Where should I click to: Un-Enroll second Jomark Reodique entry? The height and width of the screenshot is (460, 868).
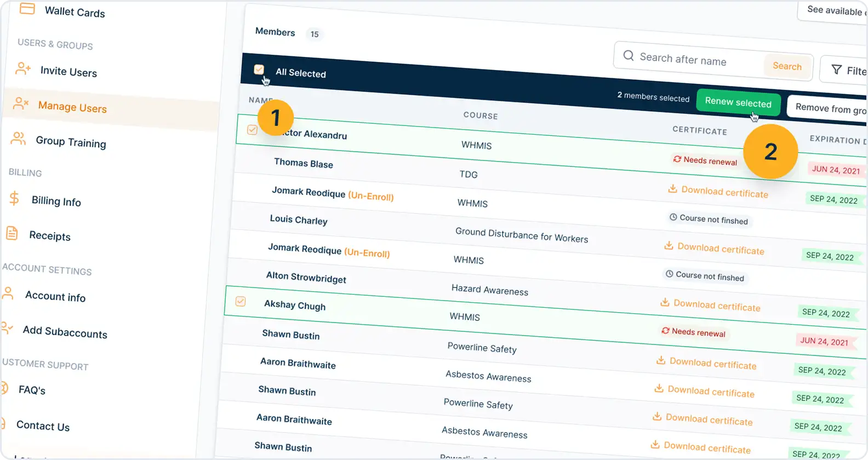pyautogui.click(x=367, y=252)
